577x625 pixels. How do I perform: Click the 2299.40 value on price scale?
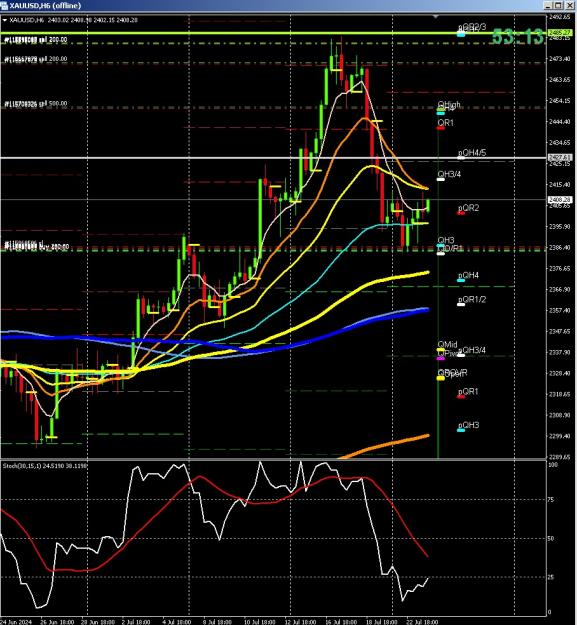[x=559, y=436]
